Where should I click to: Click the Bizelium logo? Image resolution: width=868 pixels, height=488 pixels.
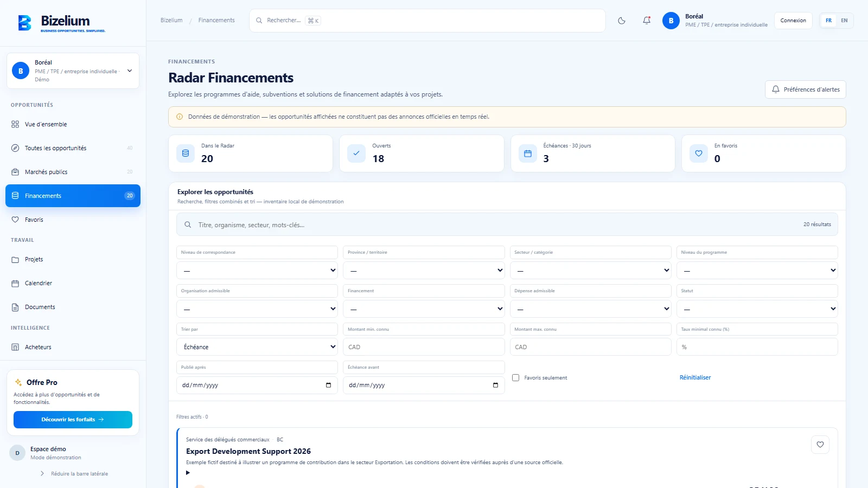[x=62, y=23]
